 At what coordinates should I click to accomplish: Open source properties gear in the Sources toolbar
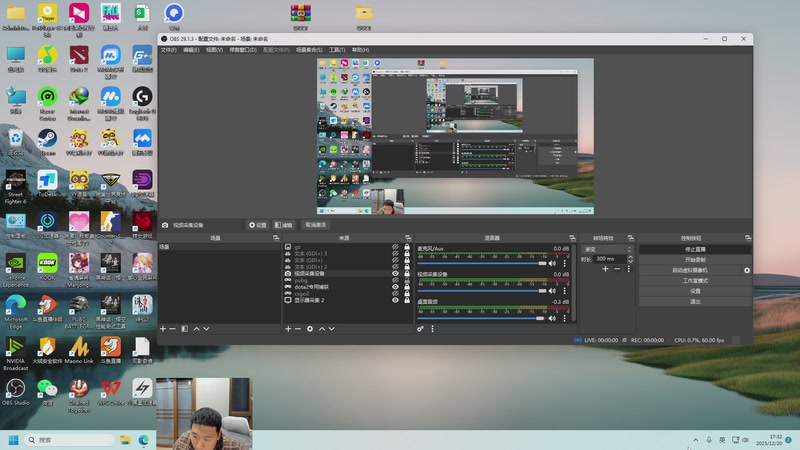[310, 329]
